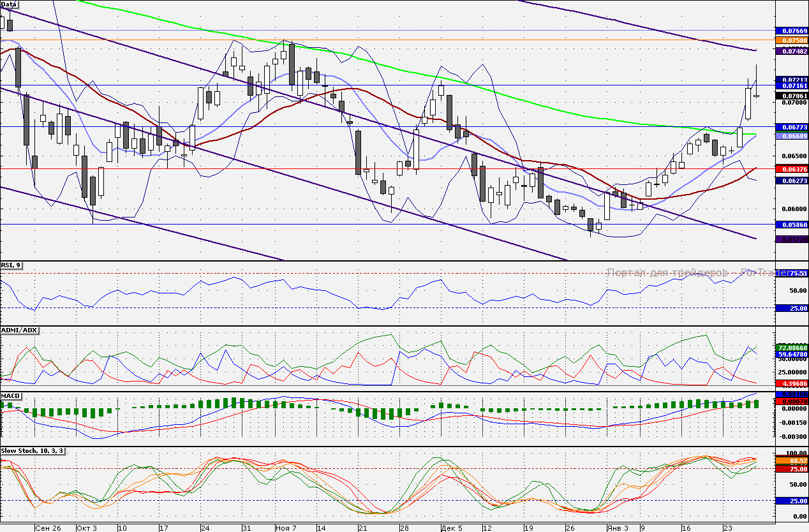Click the ADMI/ADX indicator label
Image resolution: width=809 pixels, height=532 pixels.
pyautogui.click(x=20, y=330)
